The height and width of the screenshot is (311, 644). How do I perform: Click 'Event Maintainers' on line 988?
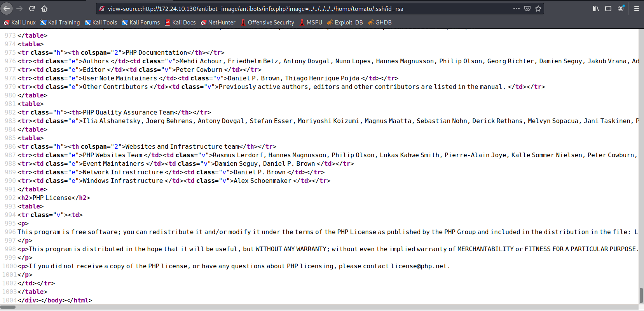point(113,163)
